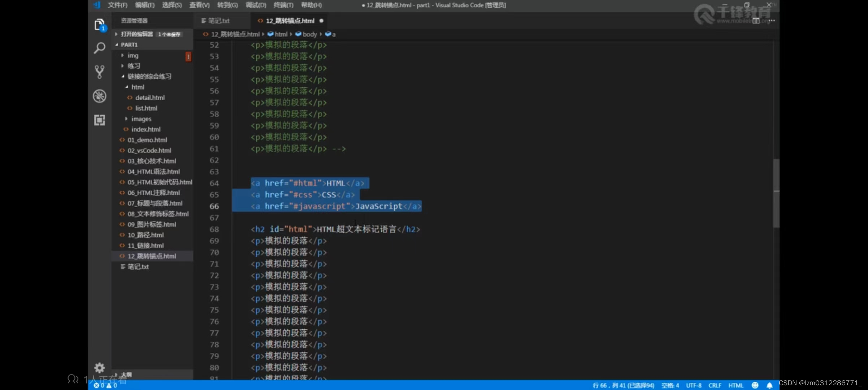Open the 帮助(H) menu
The height and width of the screenshot is (390, 868).
pyautogui.click(x=311, y=5)
